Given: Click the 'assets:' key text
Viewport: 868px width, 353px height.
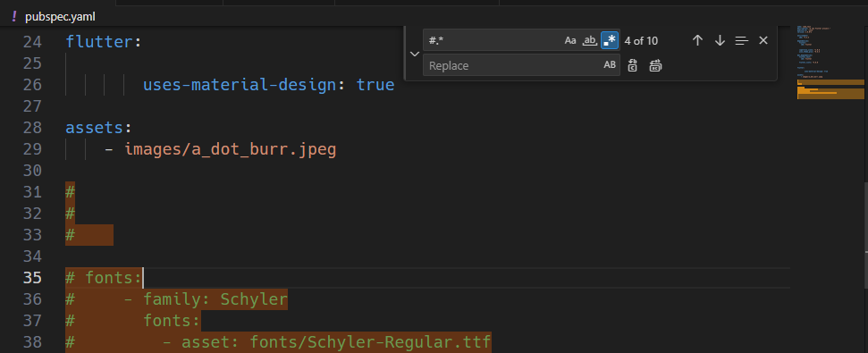Looking at the screenshot, I should (x=98, y=128).
